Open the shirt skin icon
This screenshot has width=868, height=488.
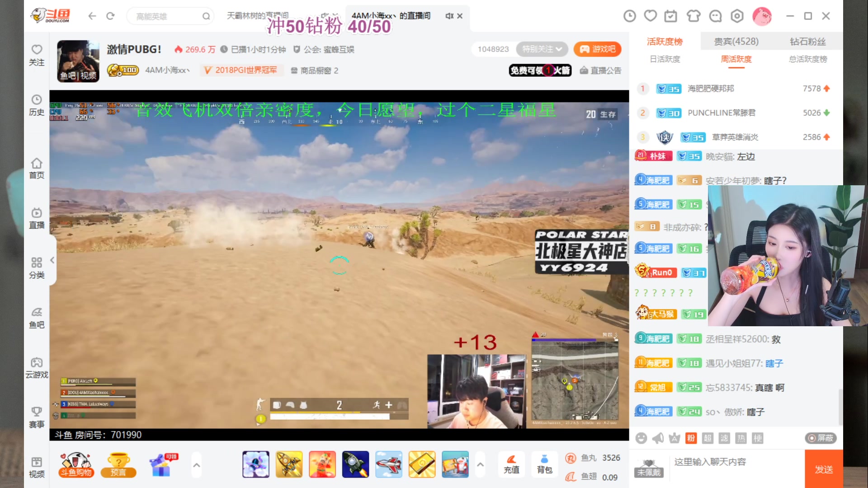click(693, 16)
